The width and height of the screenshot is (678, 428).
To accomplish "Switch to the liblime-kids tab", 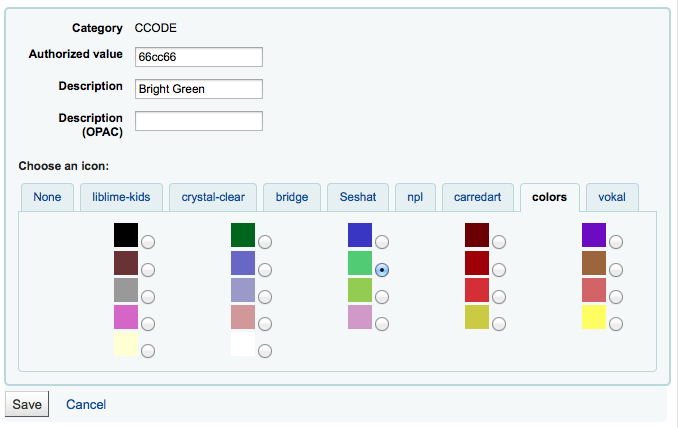I will point(115,197).
